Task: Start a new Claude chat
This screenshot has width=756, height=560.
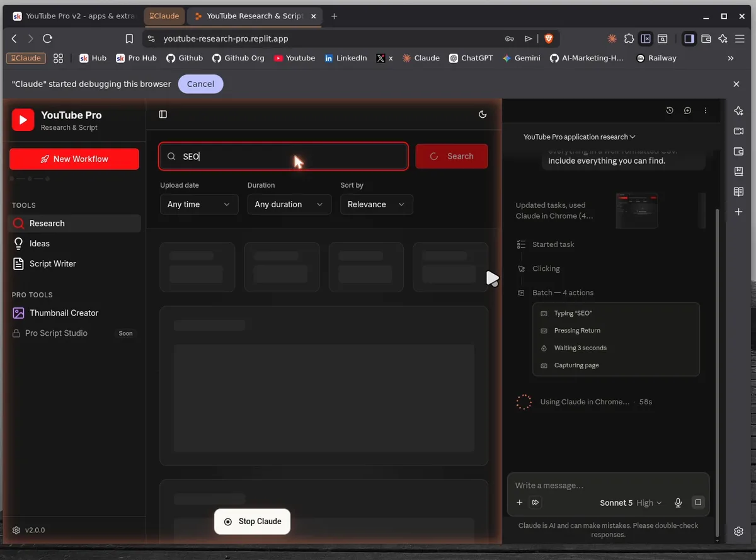Action: click(687, 110)
